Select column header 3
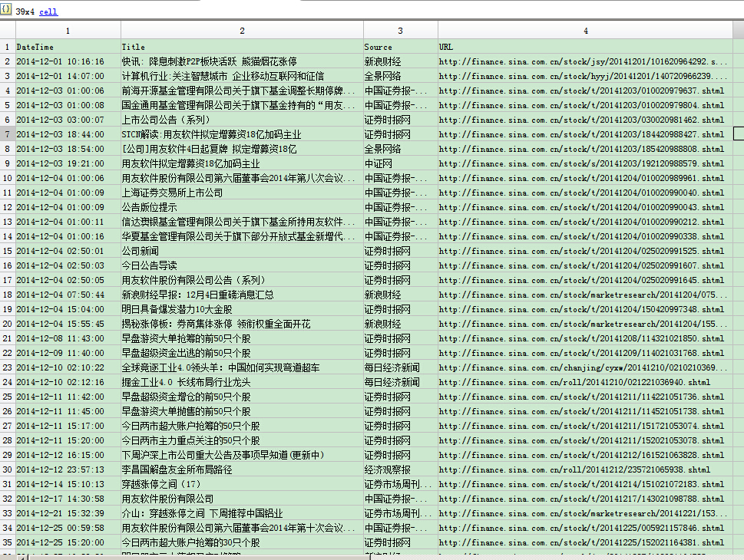This screenshot has width=744, height=560. [401, 31]
